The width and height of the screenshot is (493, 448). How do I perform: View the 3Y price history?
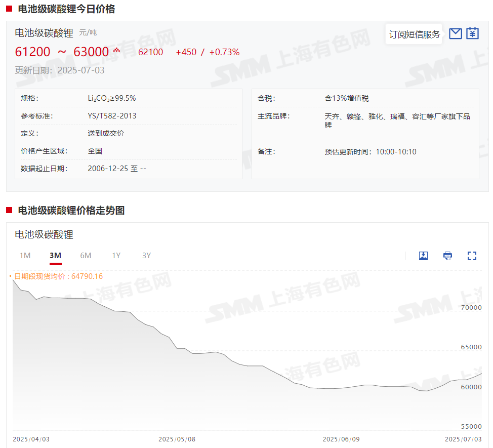pyautogui.click(x=147, y=256)
